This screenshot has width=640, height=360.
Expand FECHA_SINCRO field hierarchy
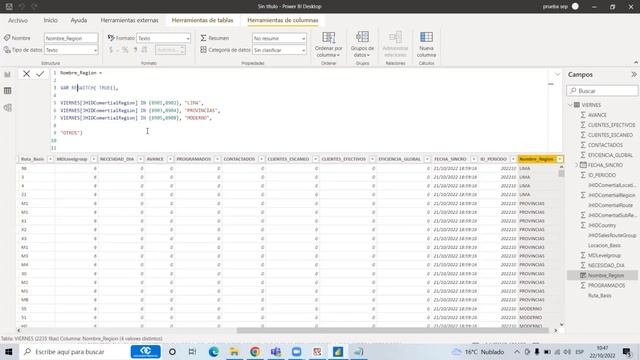576,165
